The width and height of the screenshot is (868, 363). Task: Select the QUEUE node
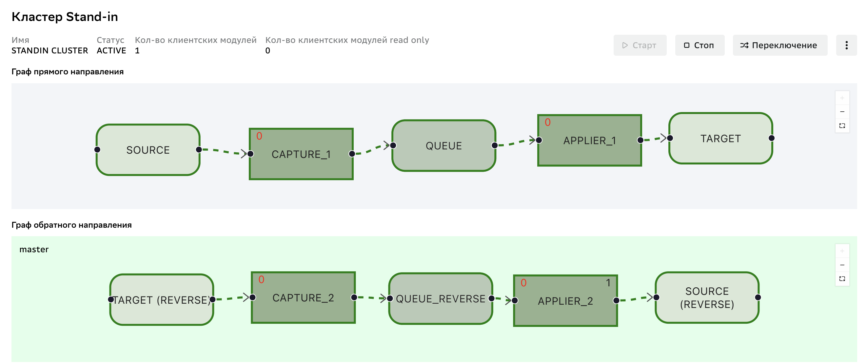pos(444,145)
